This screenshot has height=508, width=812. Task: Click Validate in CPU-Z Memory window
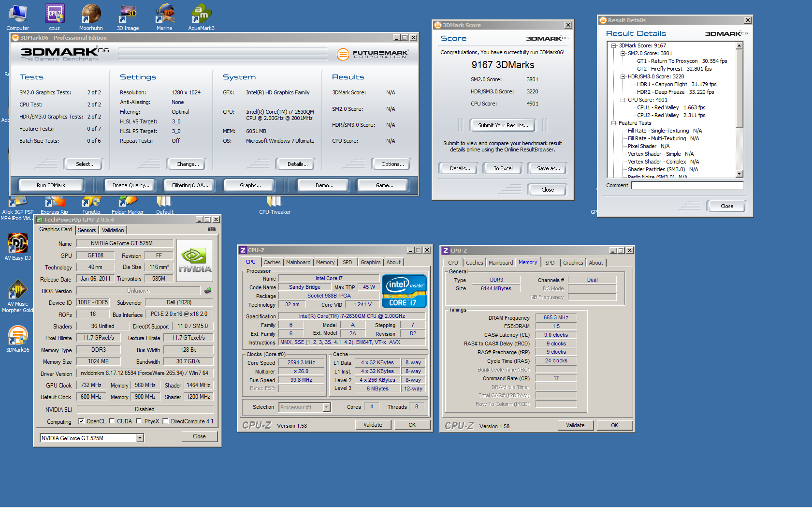[575, 425]
